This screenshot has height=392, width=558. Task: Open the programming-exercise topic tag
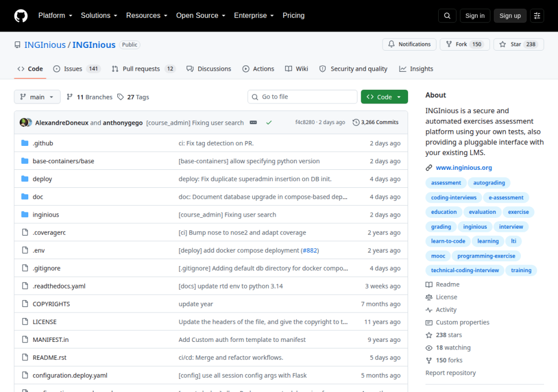(x=486, y=256)
